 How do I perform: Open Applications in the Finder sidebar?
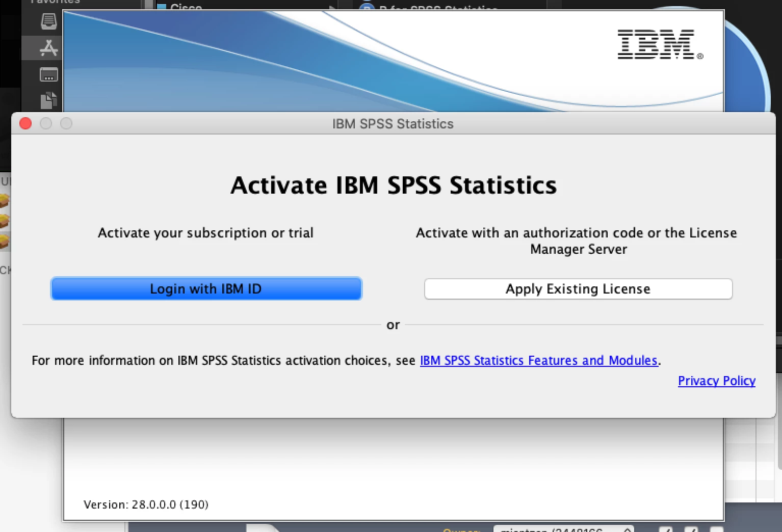49,48
